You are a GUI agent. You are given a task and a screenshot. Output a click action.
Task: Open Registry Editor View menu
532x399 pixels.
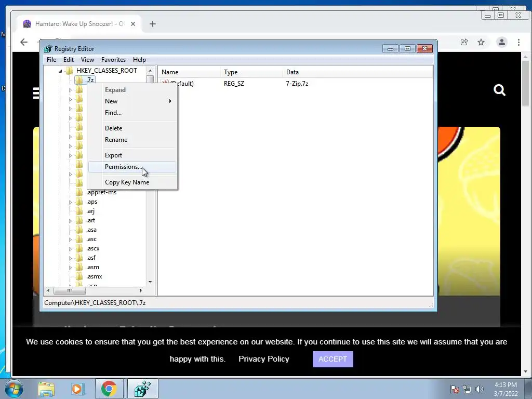[87, 60]
